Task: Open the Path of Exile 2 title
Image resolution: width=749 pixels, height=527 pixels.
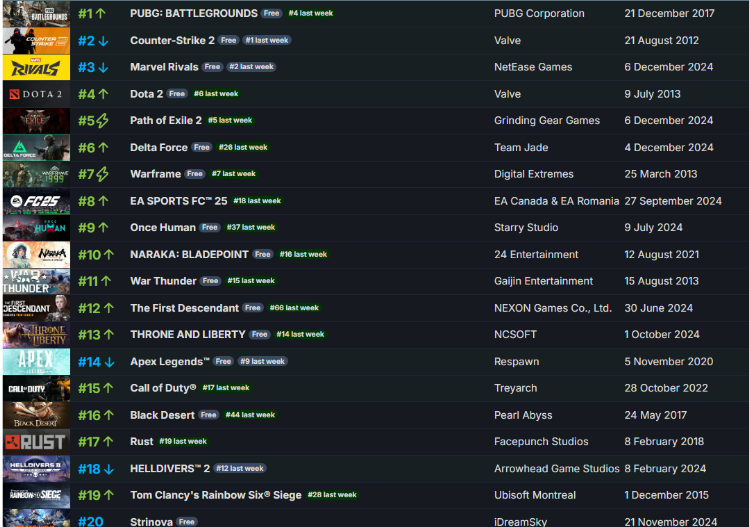Action: 166,120
